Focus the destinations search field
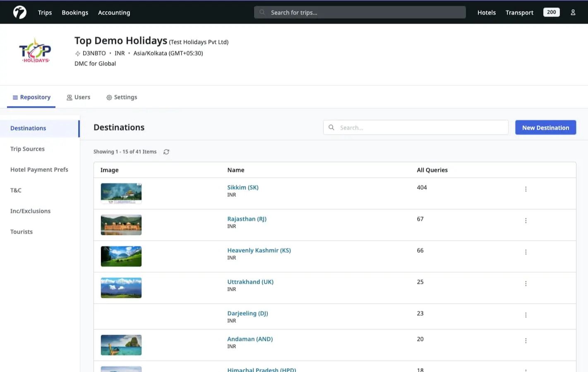The height and width of the screenshot is (372, 588). [415, 128]
